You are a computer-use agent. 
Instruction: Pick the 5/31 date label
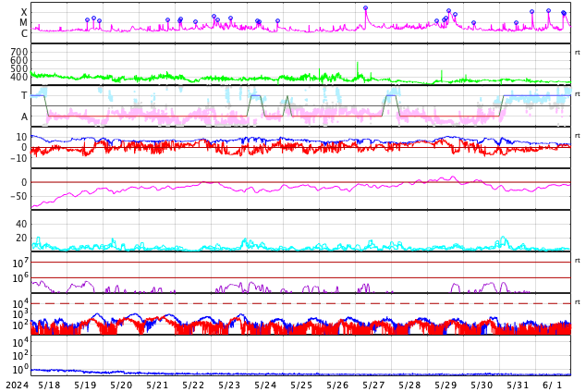518,386
